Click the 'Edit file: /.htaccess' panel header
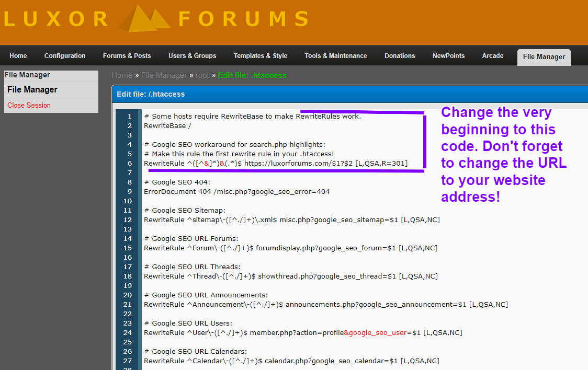This screenshot has height=370, width=588. click(349, 94)
